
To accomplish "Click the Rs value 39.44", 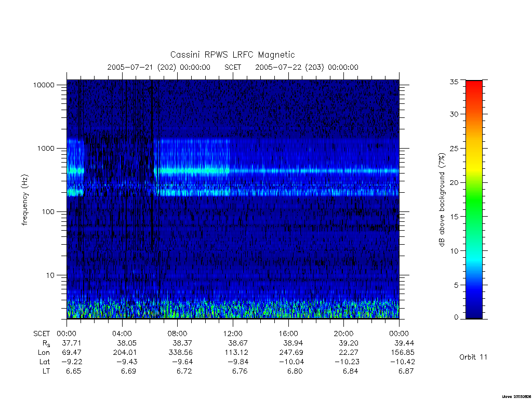I will [404, 343].
